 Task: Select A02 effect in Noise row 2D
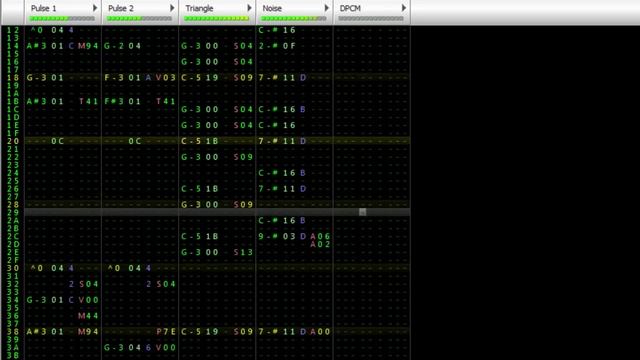point(320,244)
